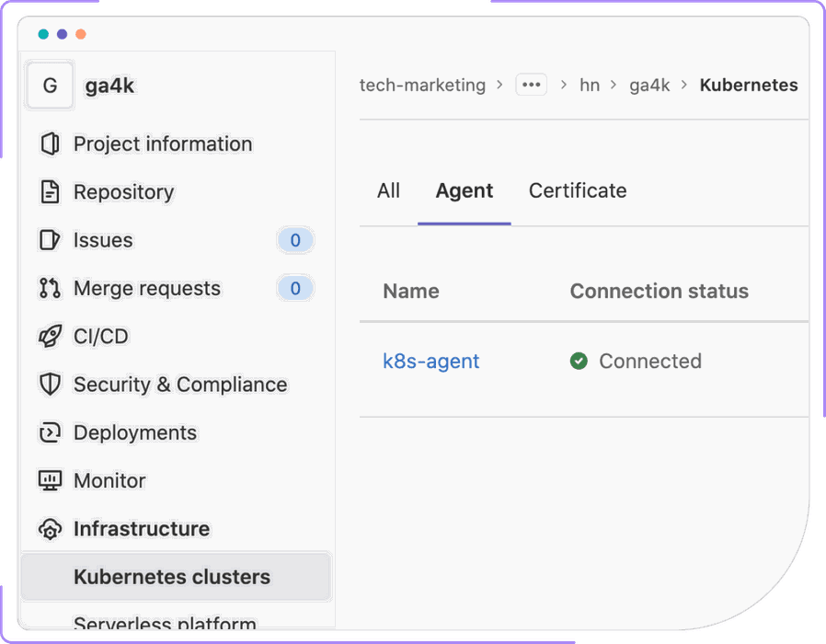Click the ga4k project avatar G
This screenshot has height=644, width=826.
[x=50, y=86]
